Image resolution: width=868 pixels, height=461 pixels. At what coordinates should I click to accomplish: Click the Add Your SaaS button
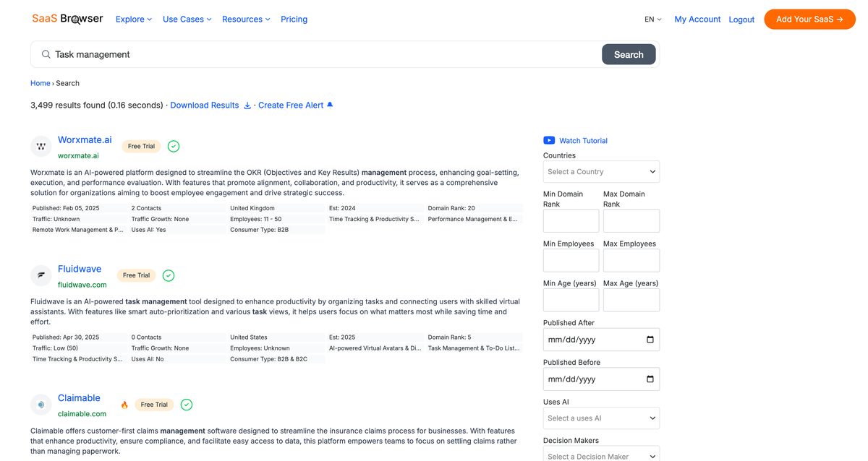click(809, 20)
